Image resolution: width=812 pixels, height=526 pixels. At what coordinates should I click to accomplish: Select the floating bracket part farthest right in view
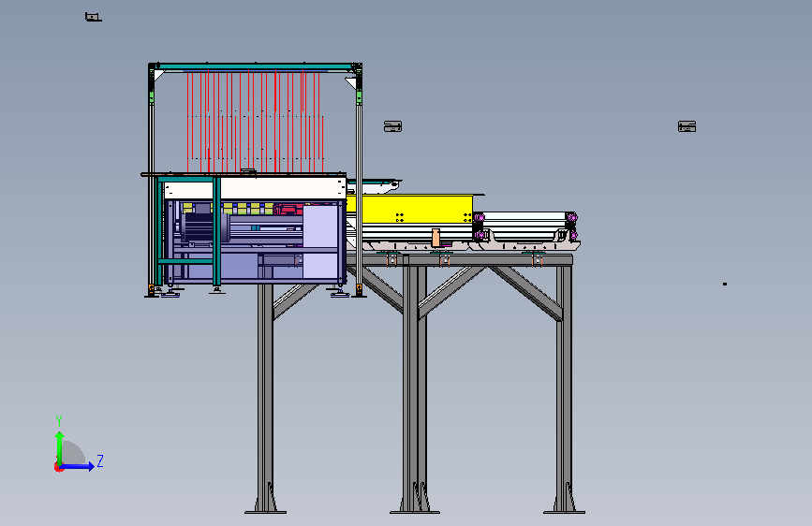click(687, 126)
